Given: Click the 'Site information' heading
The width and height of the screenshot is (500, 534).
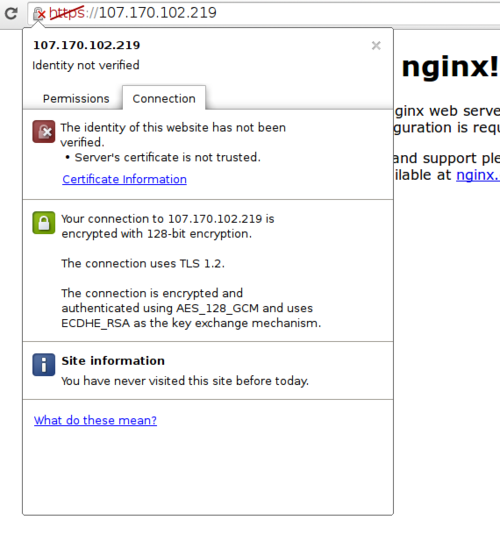Looking at the screenshot, I should [113, 361].
